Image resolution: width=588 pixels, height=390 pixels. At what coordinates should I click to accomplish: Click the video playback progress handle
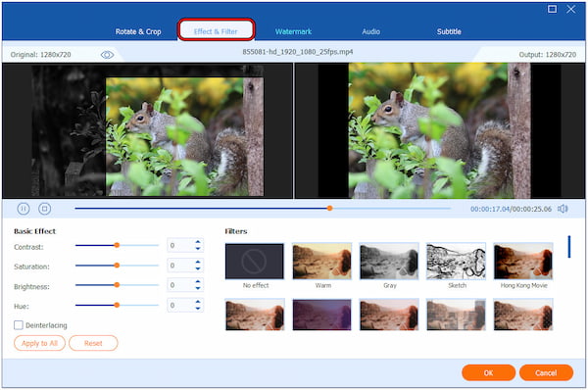[329, 208]
